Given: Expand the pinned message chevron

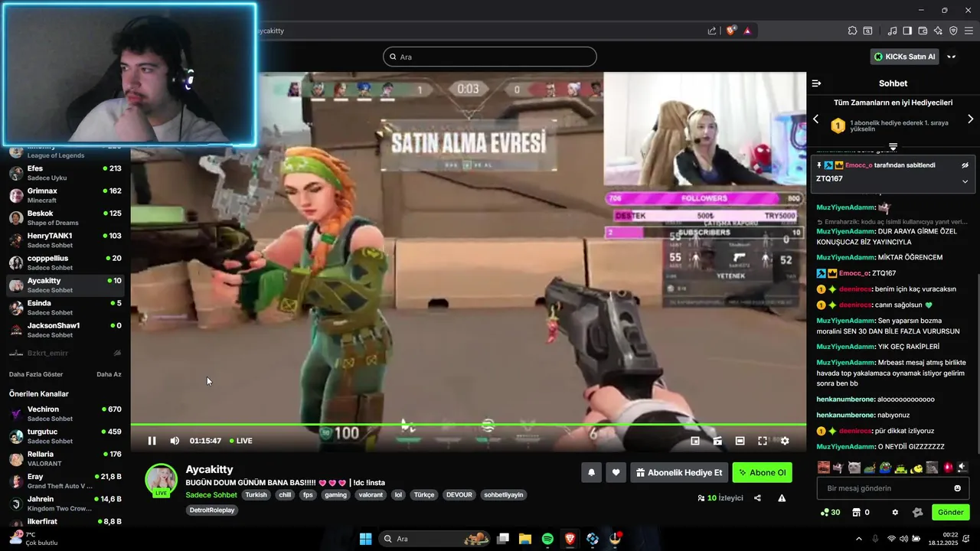Looking at the screenshot, I should click(x=965, y=181).
